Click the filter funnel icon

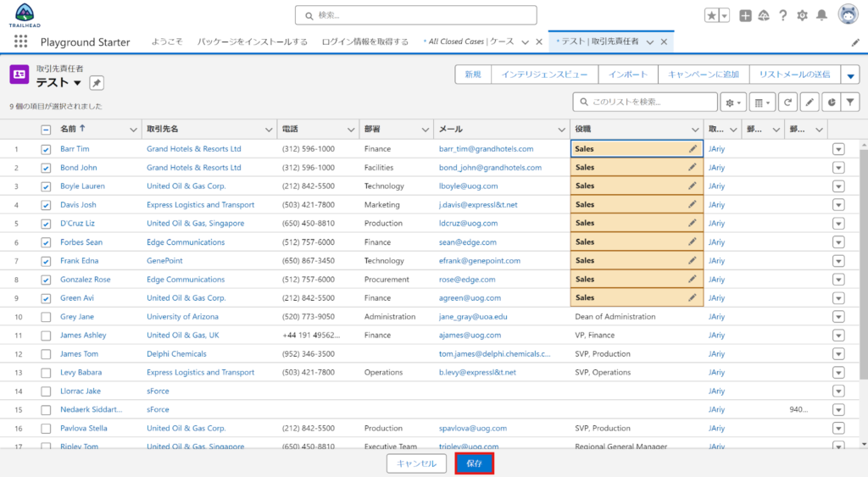coord(851,102)
